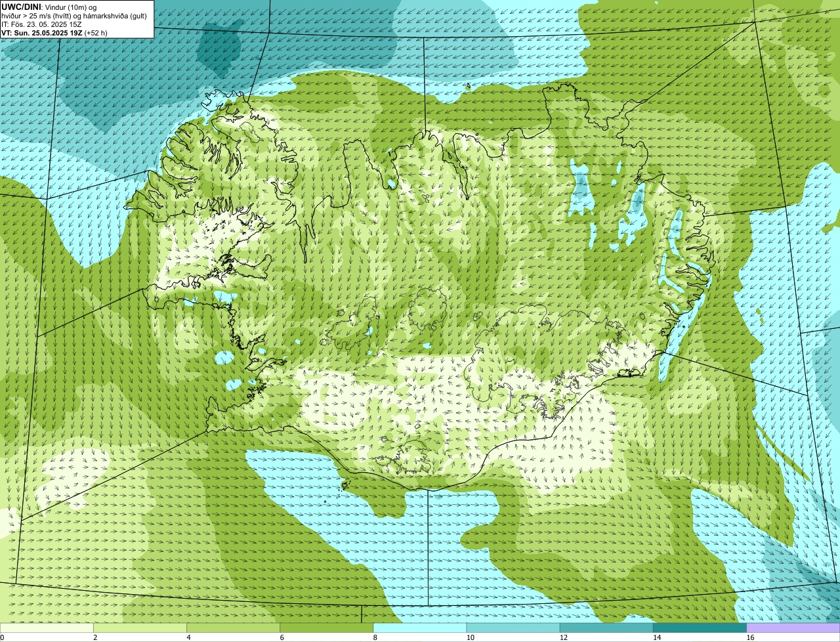840x642 pixels.
Task: Click the 'IT: Fös. 23. 05. 2025 15Z' line
Action: (x=41, y=24)
